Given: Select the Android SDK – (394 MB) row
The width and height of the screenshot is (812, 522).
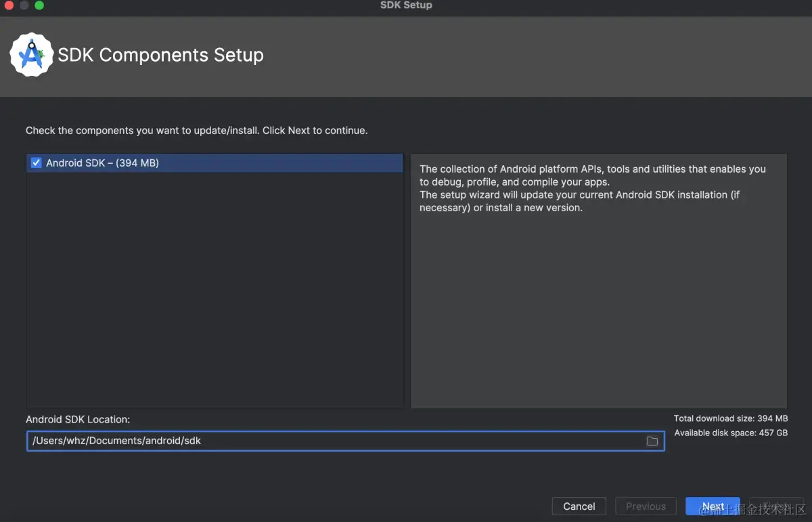Looking at the screenshot, I should pos(215,163).
